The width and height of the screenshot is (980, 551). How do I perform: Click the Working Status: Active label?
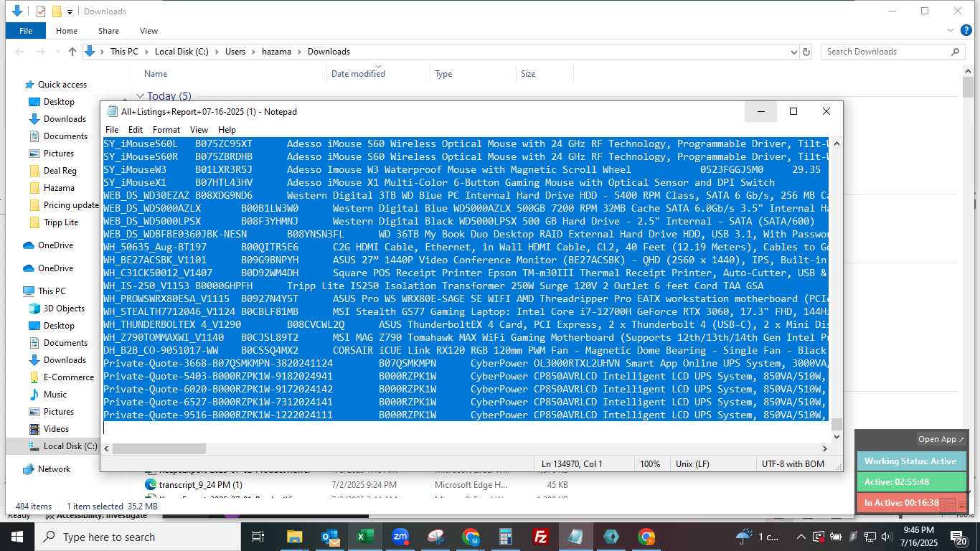click(x=910, y=461)
